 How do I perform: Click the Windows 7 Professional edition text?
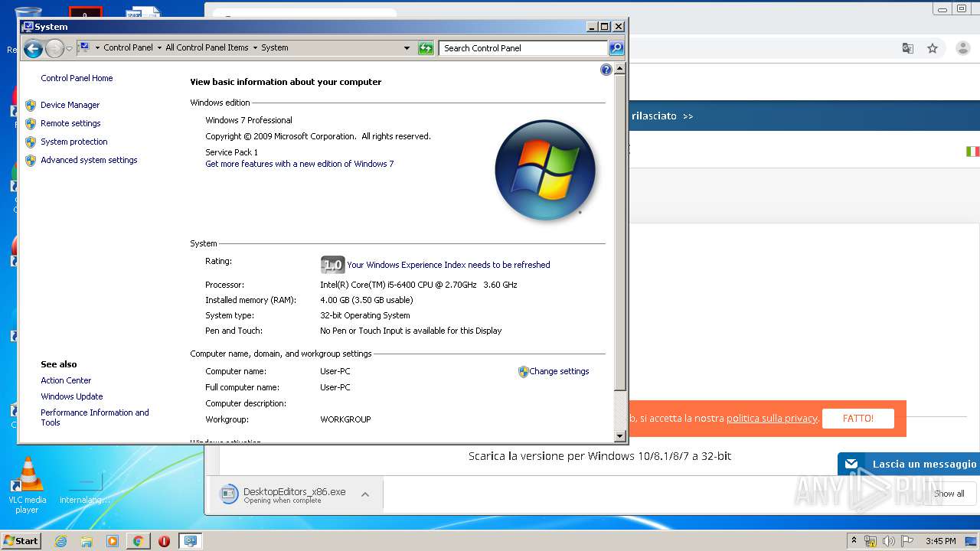249,120
